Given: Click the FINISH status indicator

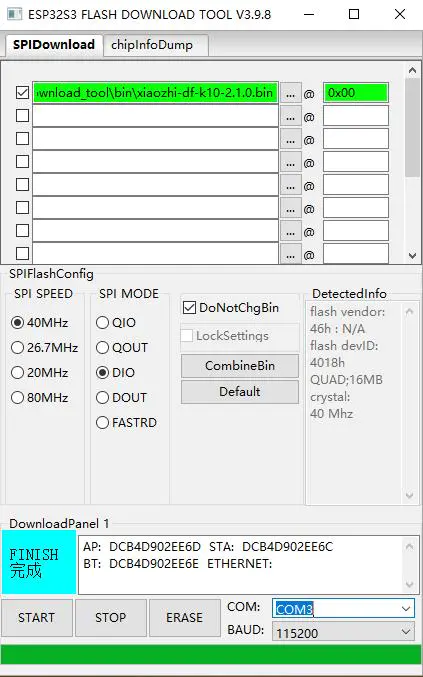Looking at the screenshot, I should 39,563.
